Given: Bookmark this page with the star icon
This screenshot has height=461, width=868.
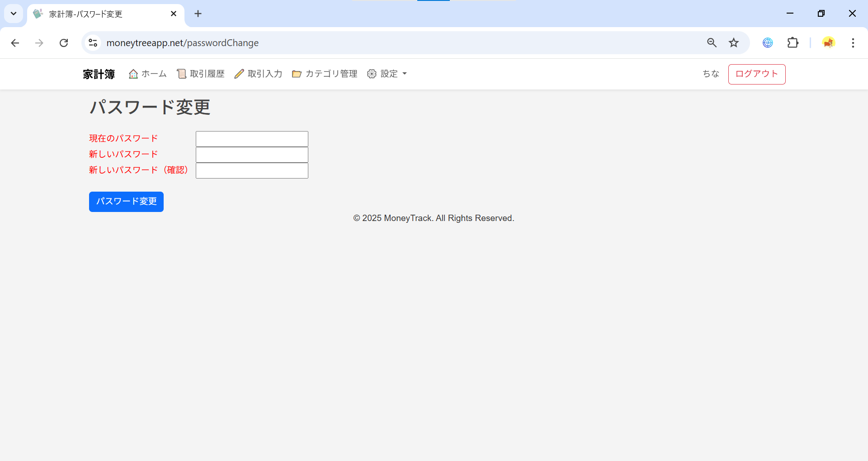Looking at the screenshot, I should tap(734, 43).
